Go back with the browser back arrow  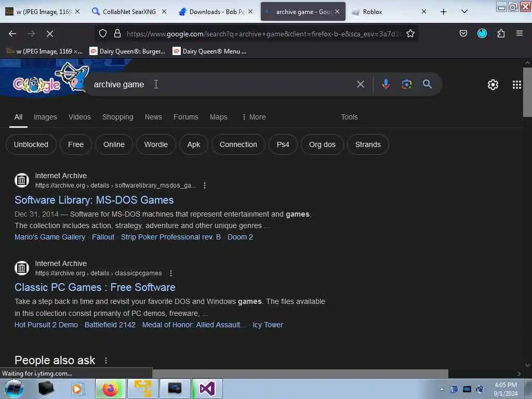tap(12, 34)
